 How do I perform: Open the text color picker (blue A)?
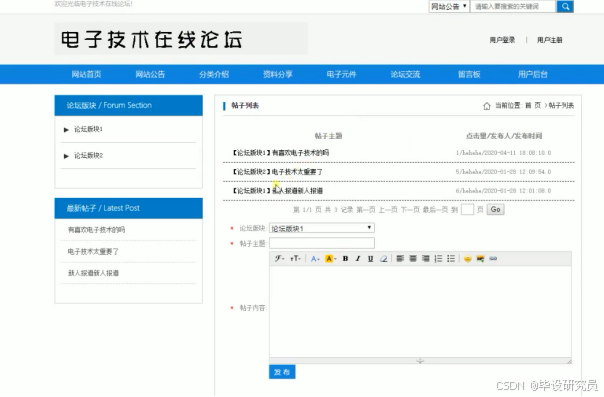tap(315, 259)
